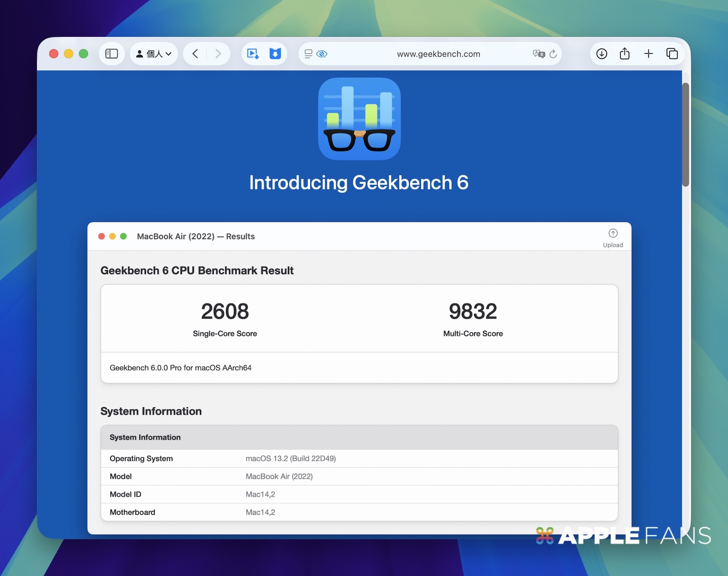Click the Upload button in results window
Image resolution: width=728 pixels, height=576 pixels.
point(613,238)
